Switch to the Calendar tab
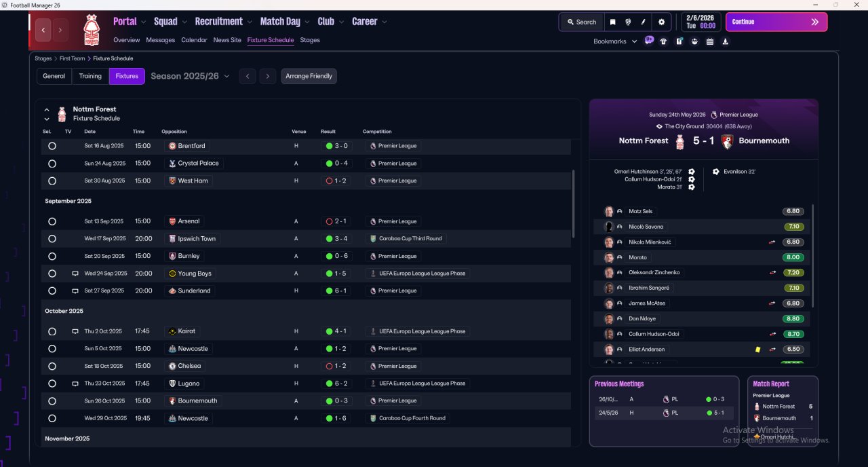 tap(194, 40)
